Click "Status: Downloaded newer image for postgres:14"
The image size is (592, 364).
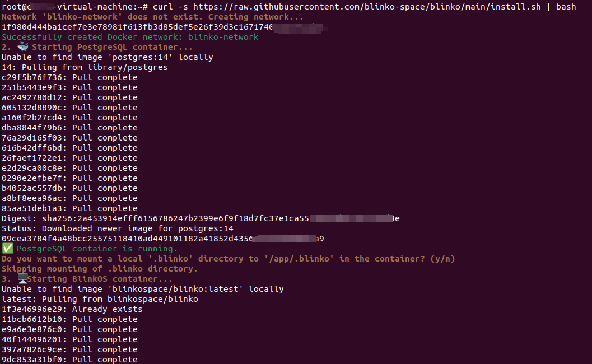pyautogui.click(x=118, y=228)
